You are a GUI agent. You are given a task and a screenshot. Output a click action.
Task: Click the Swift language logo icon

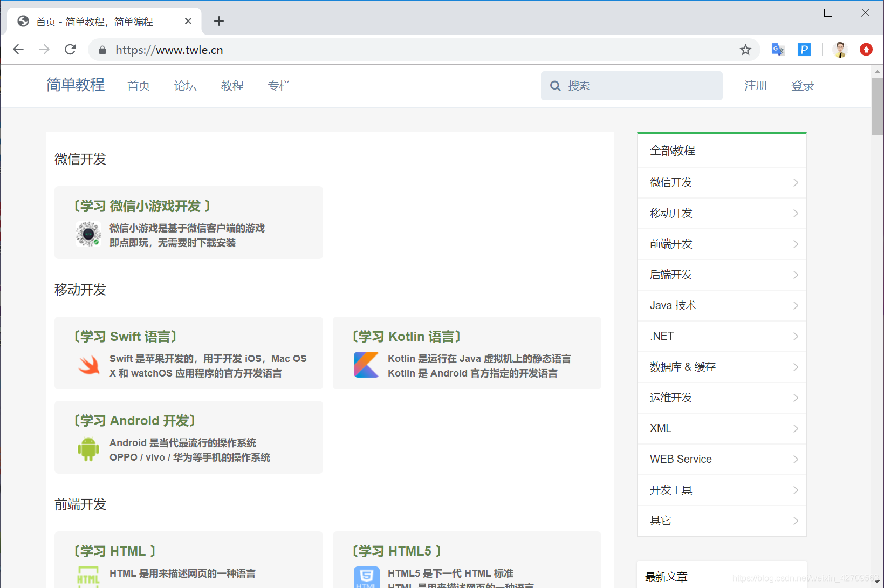(x=88, y=365)
